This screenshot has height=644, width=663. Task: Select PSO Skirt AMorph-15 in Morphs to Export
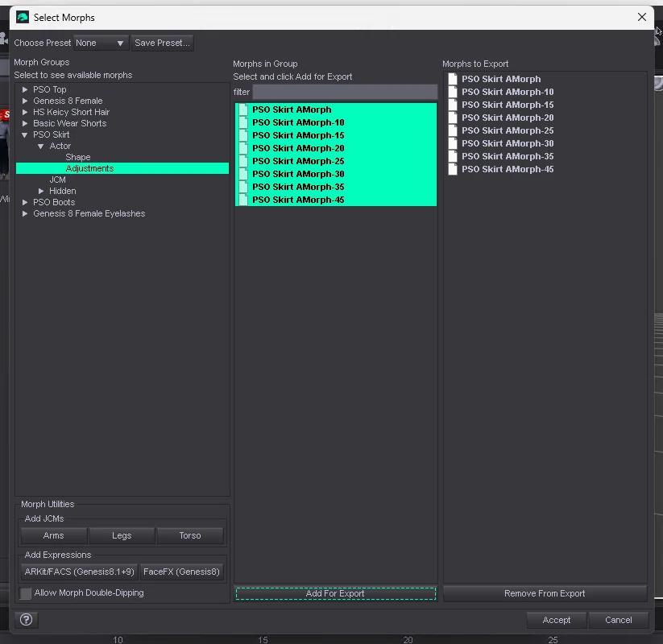point(508,105)
